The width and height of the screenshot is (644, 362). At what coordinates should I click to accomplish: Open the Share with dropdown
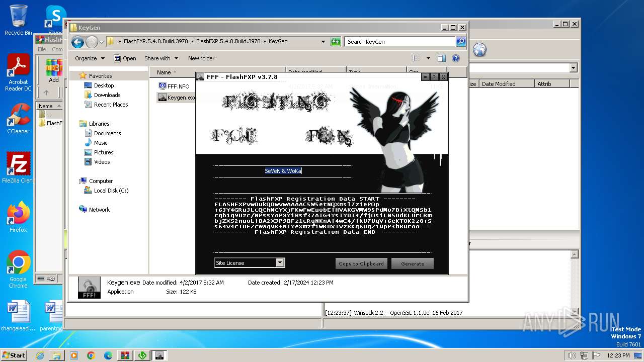(x=161, y=58)
